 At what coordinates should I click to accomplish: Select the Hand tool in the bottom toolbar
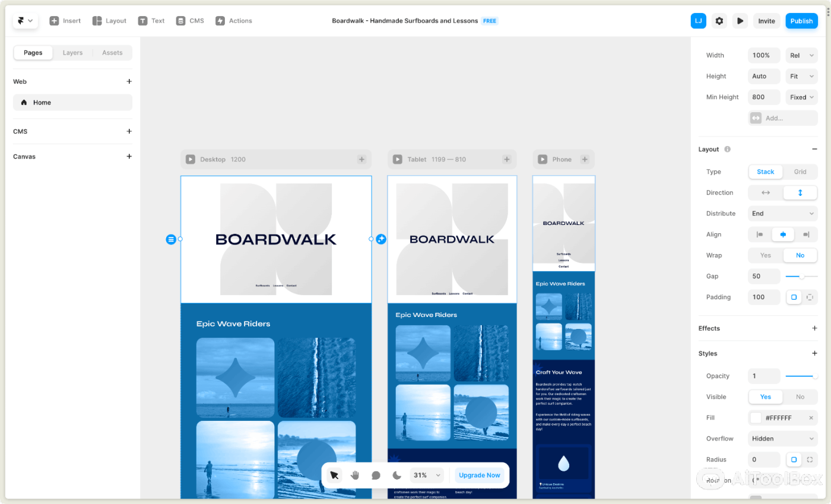pyautogui.click(x=355, y=475)
